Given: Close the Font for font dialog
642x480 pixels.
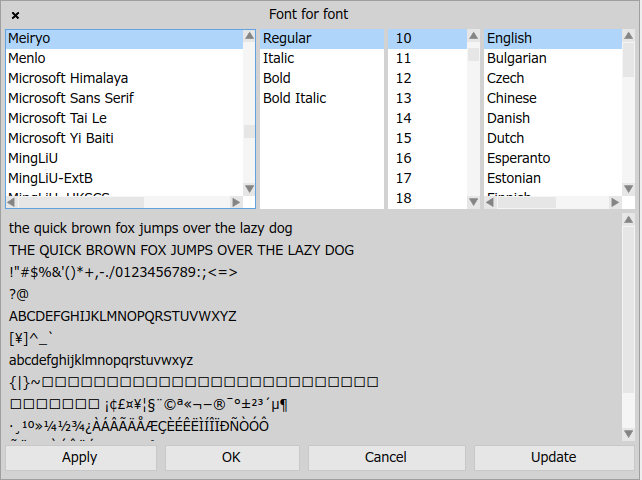Looking at the screenshot, I should [x=15, y=15].
